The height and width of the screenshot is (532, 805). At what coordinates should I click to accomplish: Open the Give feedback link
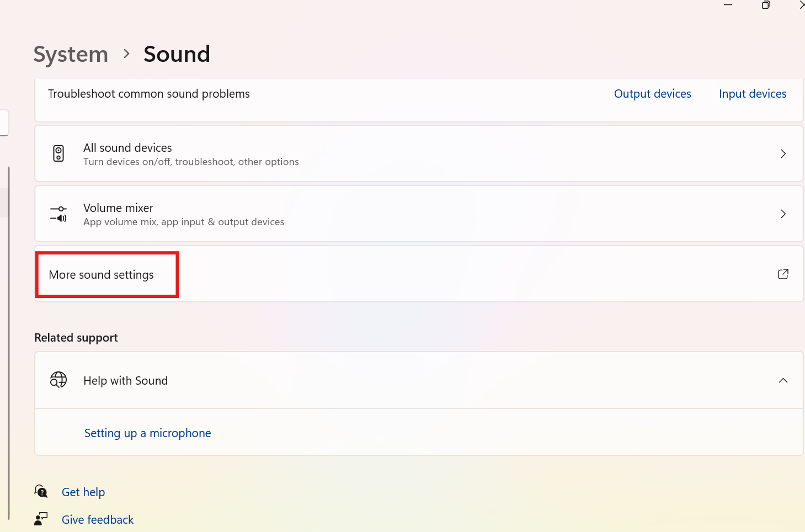pos(98,520)
